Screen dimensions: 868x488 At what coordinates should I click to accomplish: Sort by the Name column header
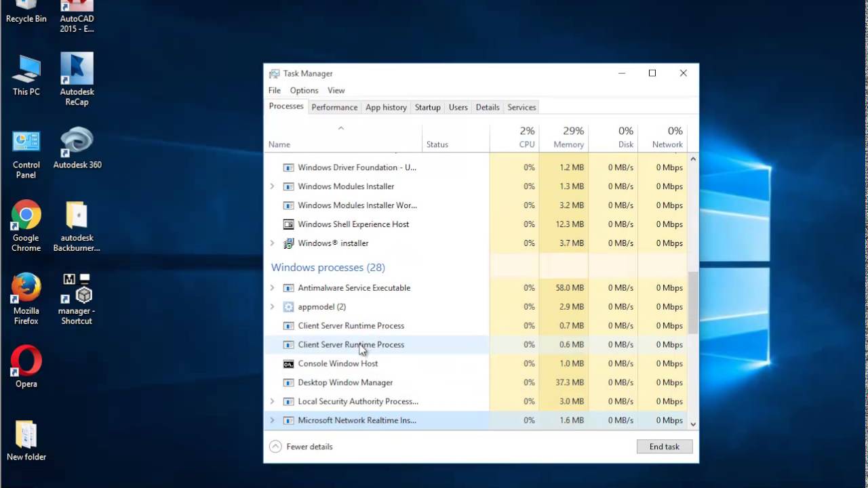coord(343,138)
